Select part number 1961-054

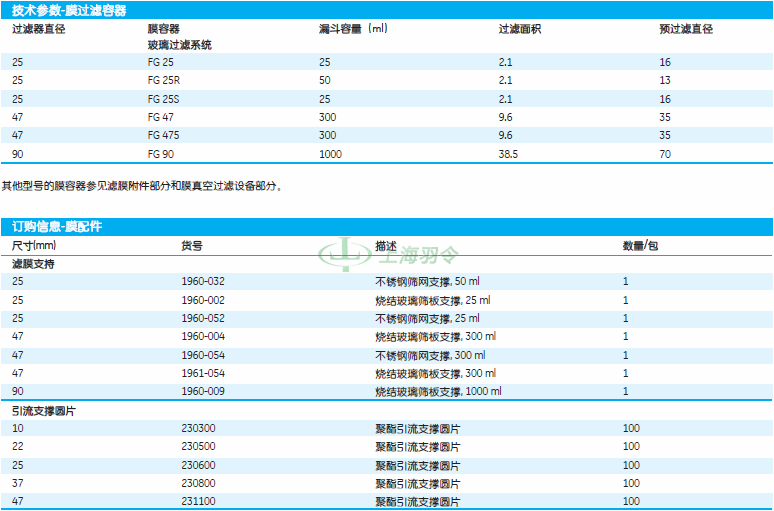[203, 373]
